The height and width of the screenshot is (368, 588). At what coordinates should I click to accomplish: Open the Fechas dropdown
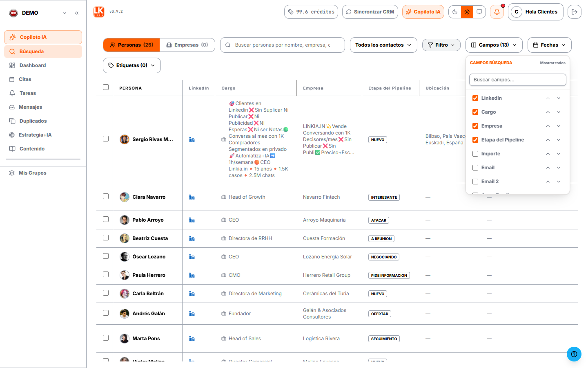[x=550, y=45]
